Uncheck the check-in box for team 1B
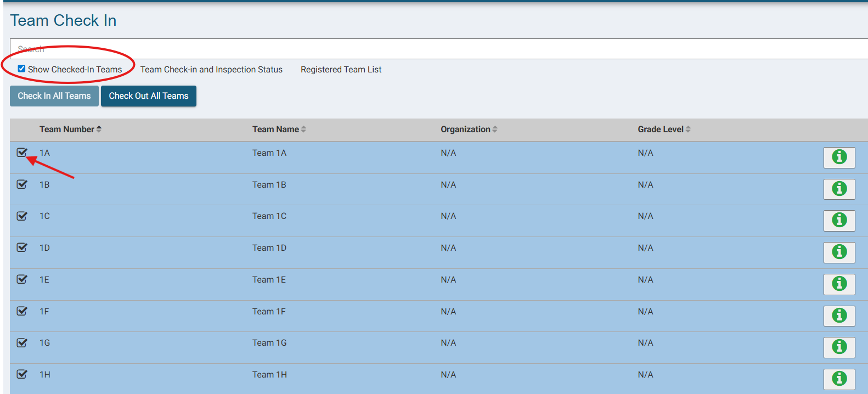 tap(22, 184)
